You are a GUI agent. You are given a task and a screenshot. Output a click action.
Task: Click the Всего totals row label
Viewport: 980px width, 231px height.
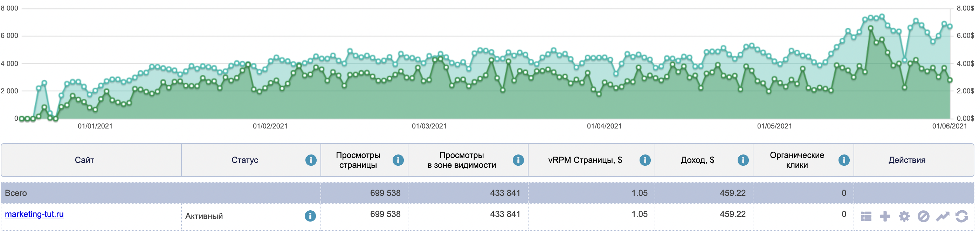[x=16, y=193]
